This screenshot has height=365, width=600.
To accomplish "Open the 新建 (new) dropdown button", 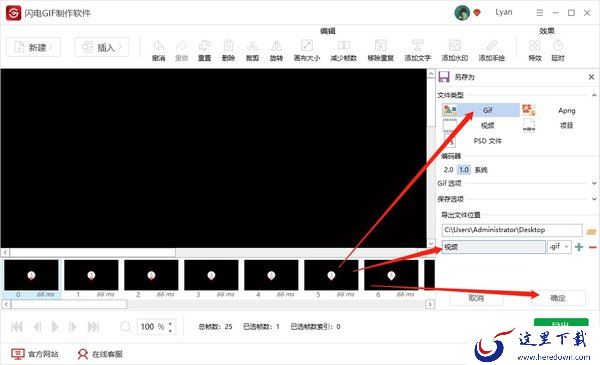I will coord(33,47).
